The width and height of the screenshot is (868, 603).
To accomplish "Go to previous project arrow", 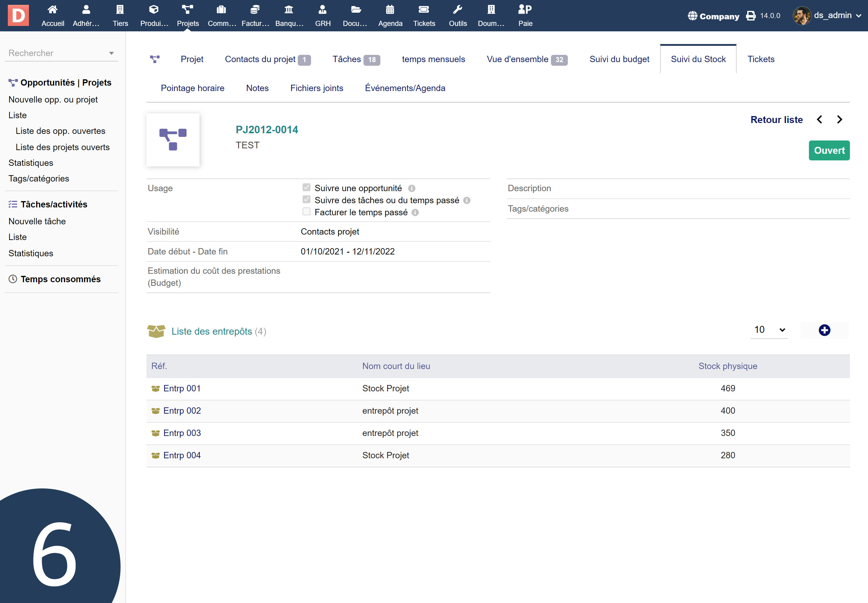I will (x=819, y=120).
